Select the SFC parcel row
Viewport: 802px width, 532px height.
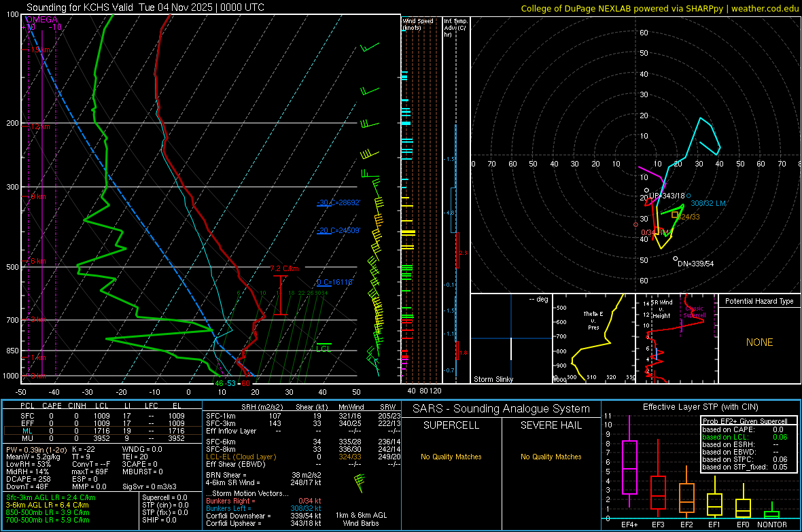point(103,416)
